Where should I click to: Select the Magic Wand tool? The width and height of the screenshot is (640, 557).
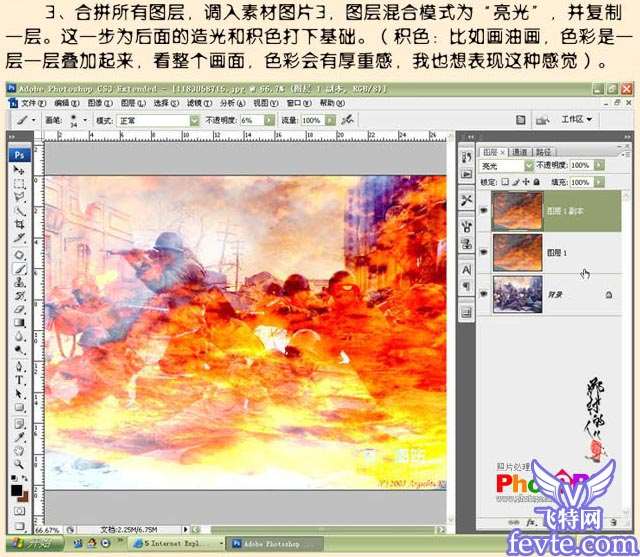[19, 211]
